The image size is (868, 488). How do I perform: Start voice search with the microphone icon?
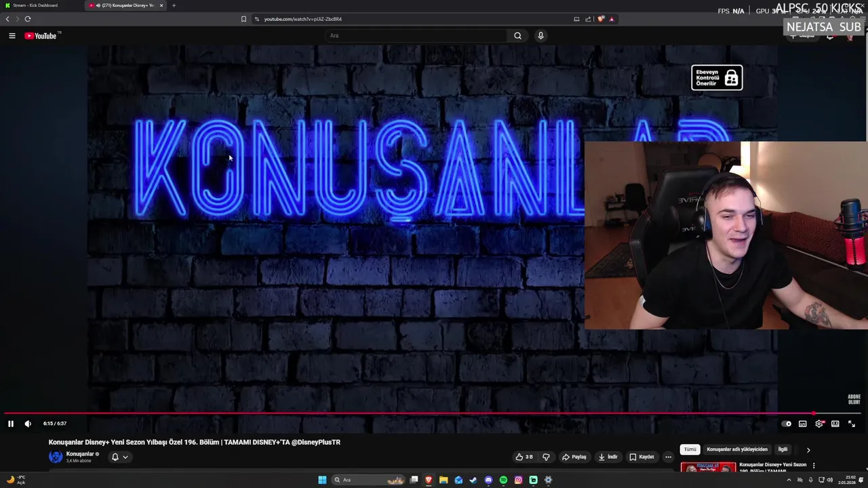(540, 36)
